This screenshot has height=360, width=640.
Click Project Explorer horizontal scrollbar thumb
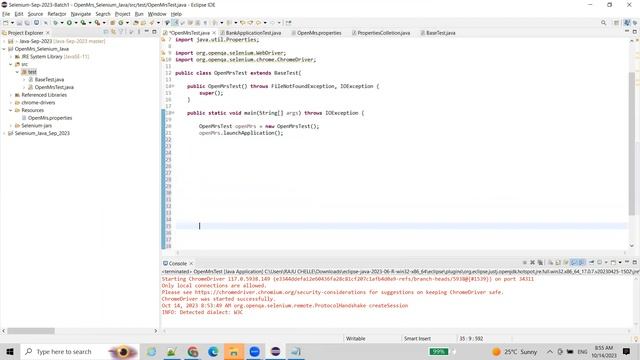(31, 331)
